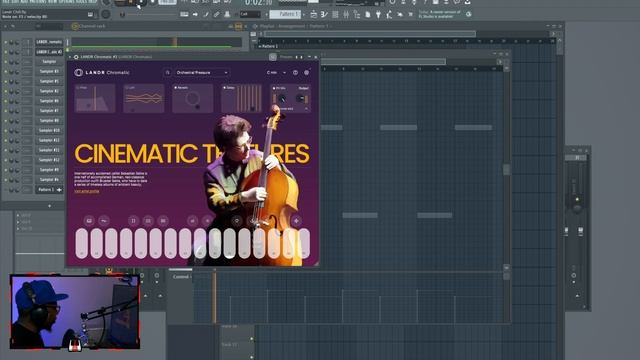Toggle the Browser view toolbar icon

pos(357,14)
